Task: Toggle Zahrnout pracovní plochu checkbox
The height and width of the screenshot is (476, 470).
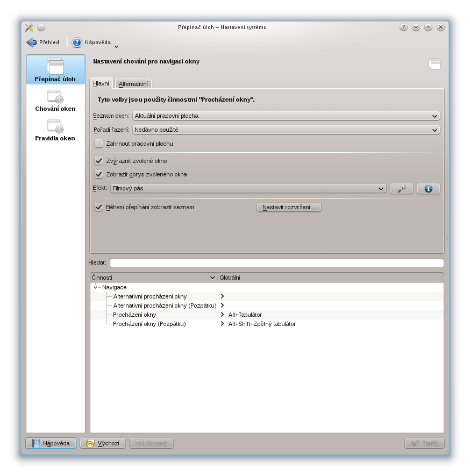Action: coord(98,144)
